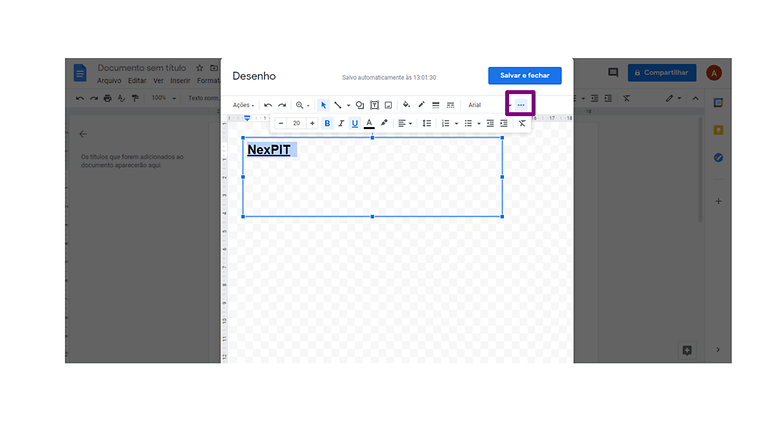782x440 pixels.
Task: Open the account avatar A
Action: point(714,73)
